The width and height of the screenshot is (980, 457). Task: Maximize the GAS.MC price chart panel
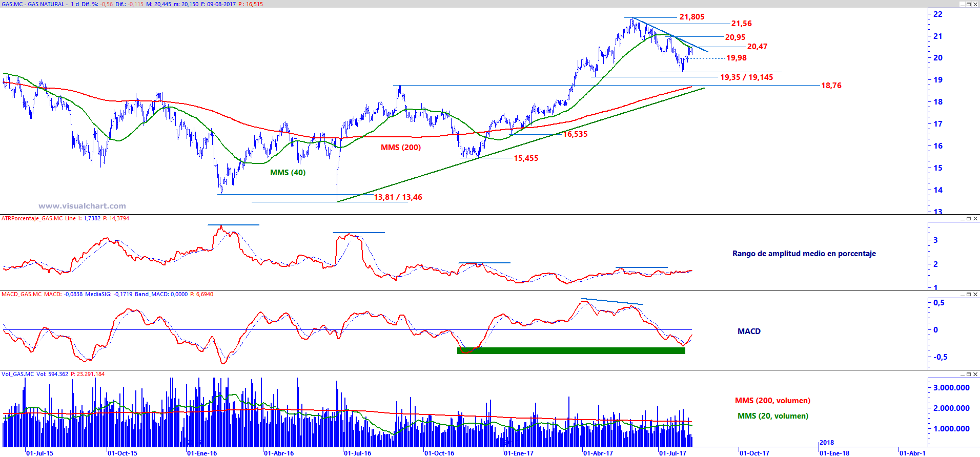pyautogui.click(x=969, y=4)
